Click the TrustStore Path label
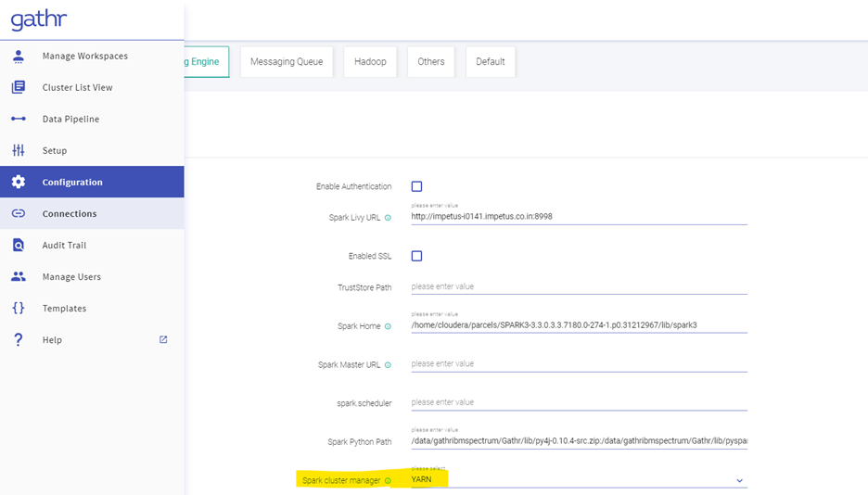Viewport: 868px width, 495px height. pyautogui.click(x=364, y=287)
